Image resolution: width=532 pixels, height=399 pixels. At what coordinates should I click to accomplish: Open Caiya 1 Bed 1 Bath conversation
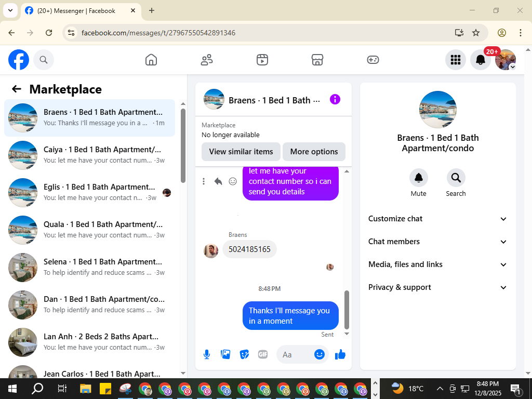pos(89,155)
